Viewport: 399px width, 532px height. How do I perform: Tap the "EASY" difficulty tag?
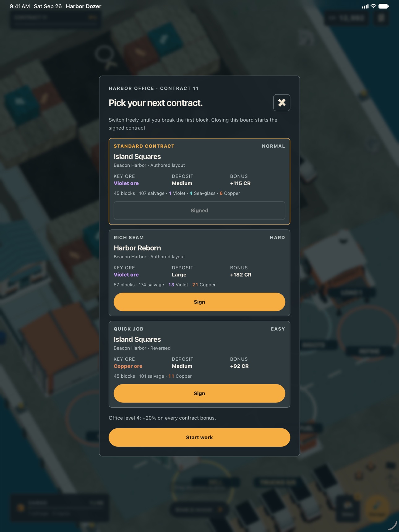pos(278,329)
